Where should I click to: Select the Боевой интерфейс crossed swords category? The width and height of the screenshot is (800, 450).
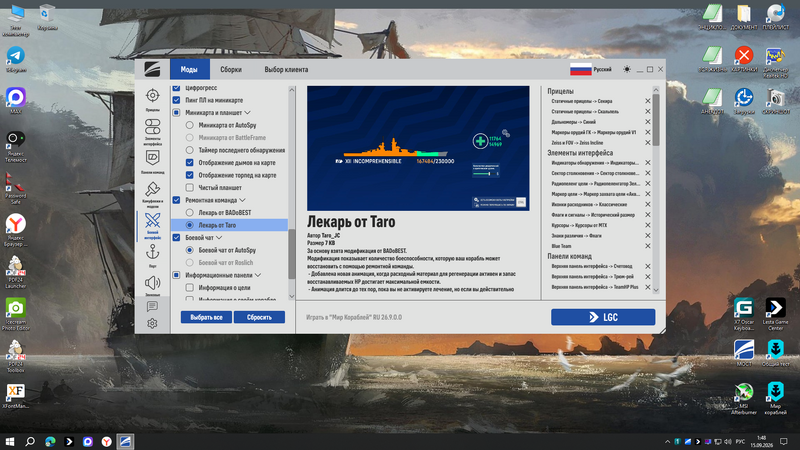click(x=153, y=220)
